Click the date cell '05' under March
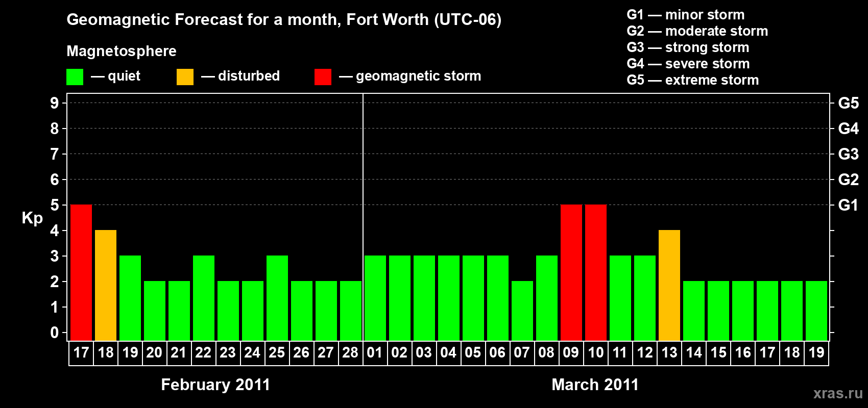Screen dimensions: 868x408 tap(473, 353)
